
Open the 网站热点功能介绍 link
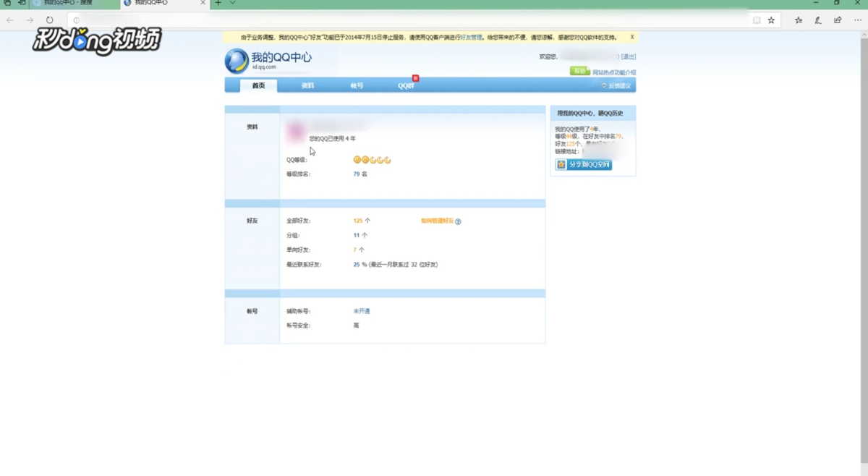point(614,72)
